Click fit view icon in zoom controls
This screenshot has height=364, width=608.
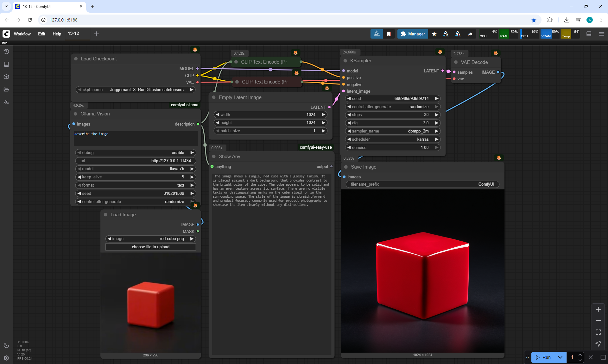(598, 332)
